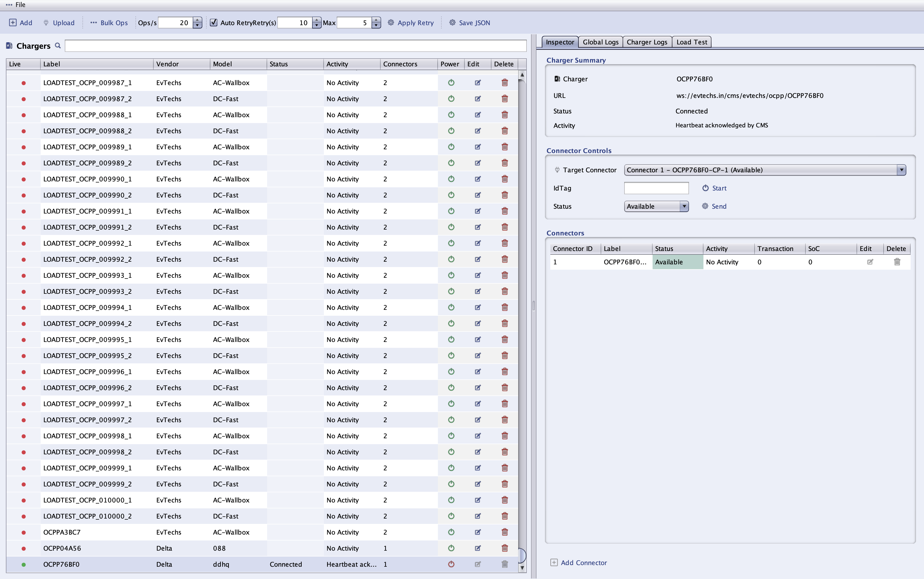
Task: Delete charger OCPP04A56
Action: tap(505, 548)
